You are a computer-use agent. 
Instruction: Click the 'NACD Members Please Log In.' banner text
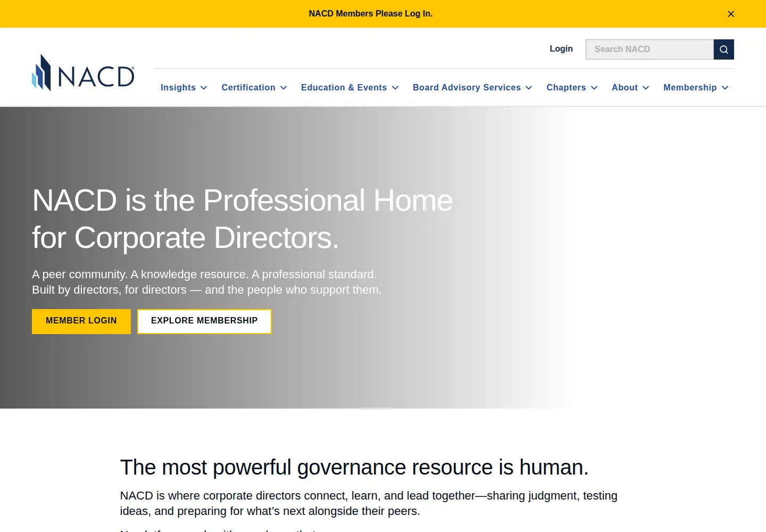point(371,14)
